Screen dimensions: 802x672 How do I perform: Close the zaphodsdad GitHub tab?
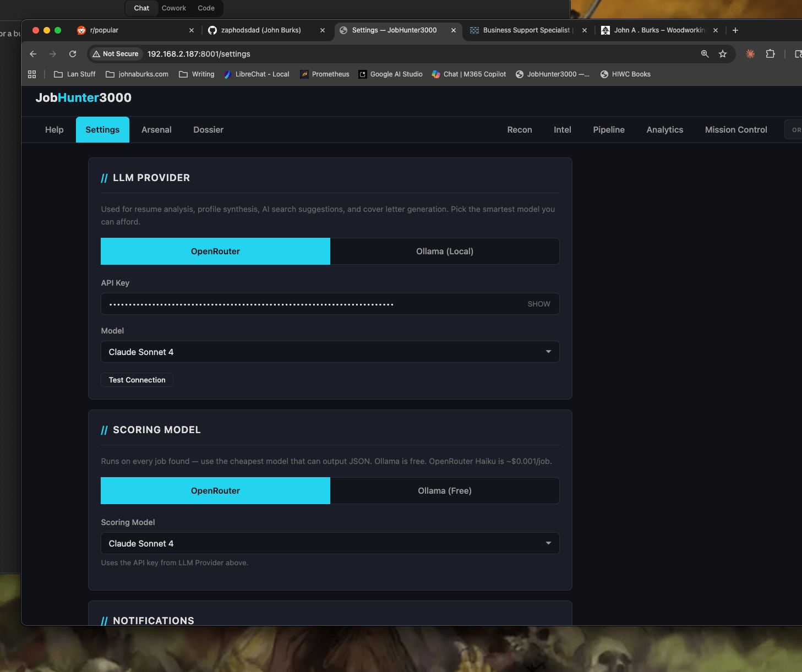323,30
